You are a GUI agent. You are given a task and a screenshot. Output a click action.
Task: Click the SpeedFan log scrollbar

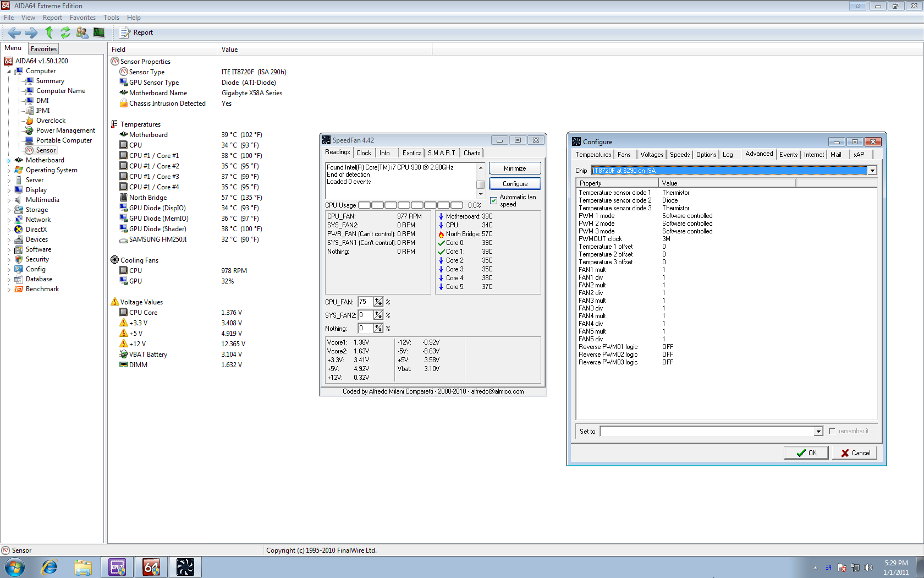pos(480,180)
